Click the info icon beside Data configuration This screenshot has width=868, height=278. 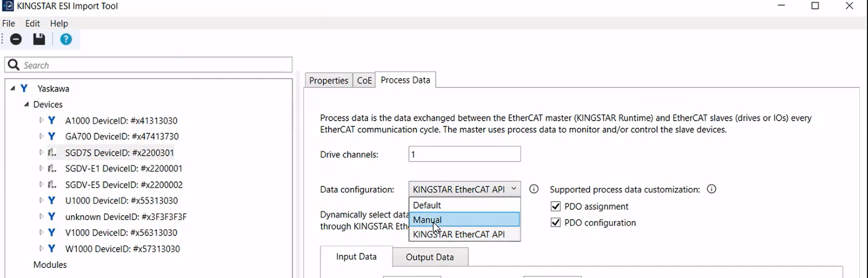[534, 189]
